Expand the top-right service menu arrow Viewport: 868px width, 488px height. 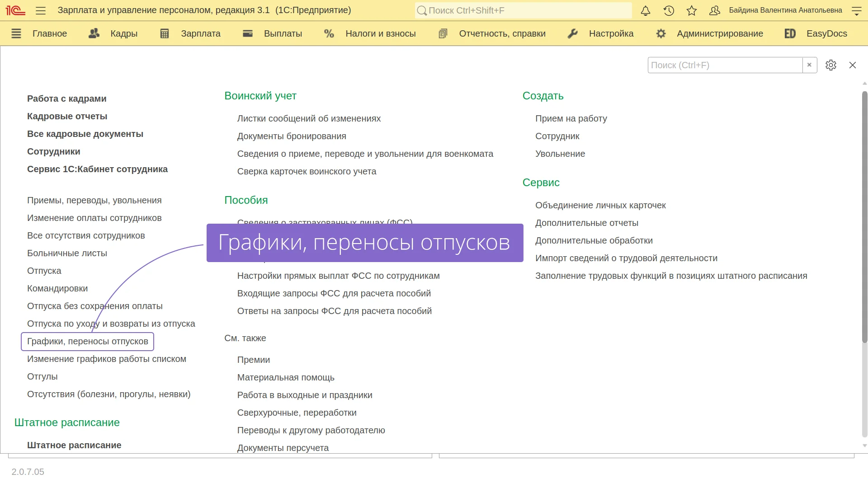pyautogui.click(x=856, y=11)
